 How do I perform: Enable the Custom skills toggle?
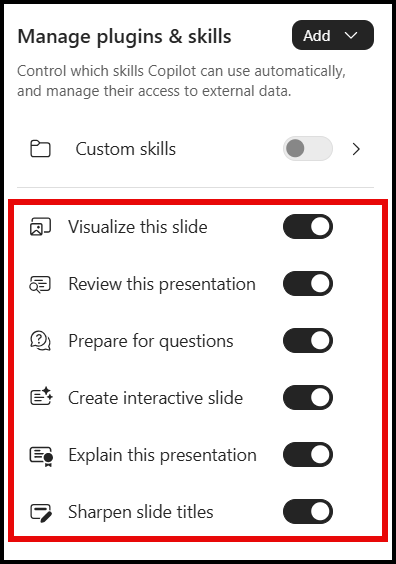pos(308,149)
